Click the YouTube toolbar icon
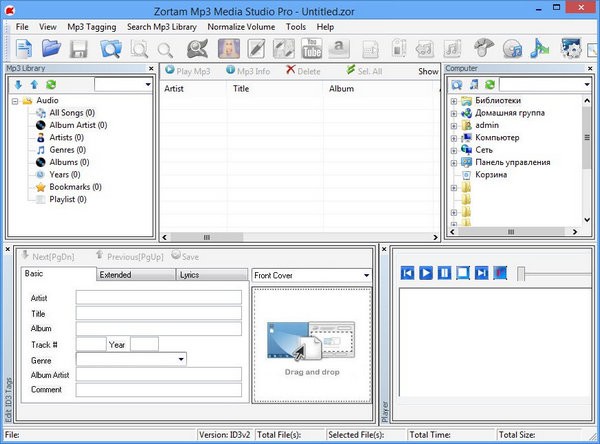Image resolution: width=600 pixels, height=444 pixels. pos(311,47)
